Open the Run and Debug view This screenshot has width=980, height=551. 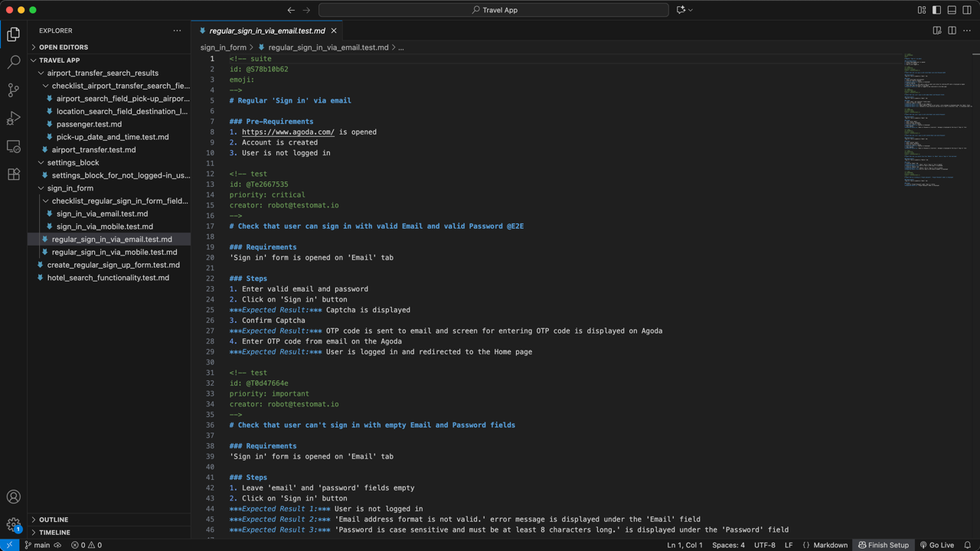pos(13,118)
